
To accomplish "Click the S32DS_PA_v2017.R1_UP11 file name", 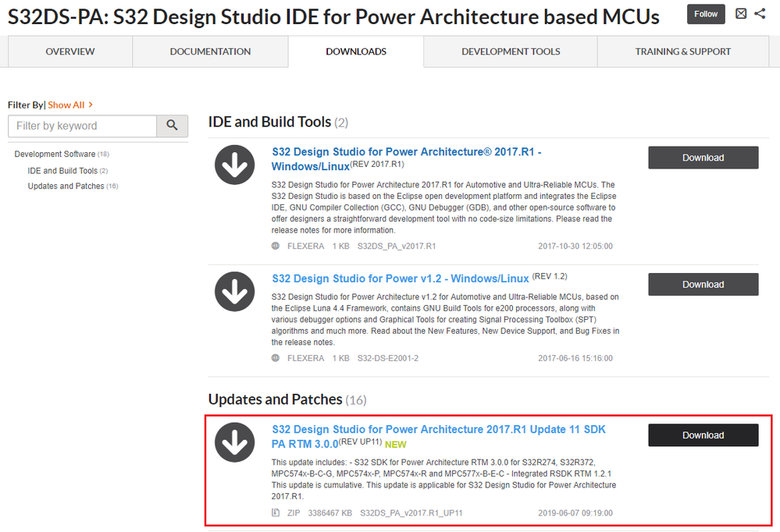I will pos(411,512).
